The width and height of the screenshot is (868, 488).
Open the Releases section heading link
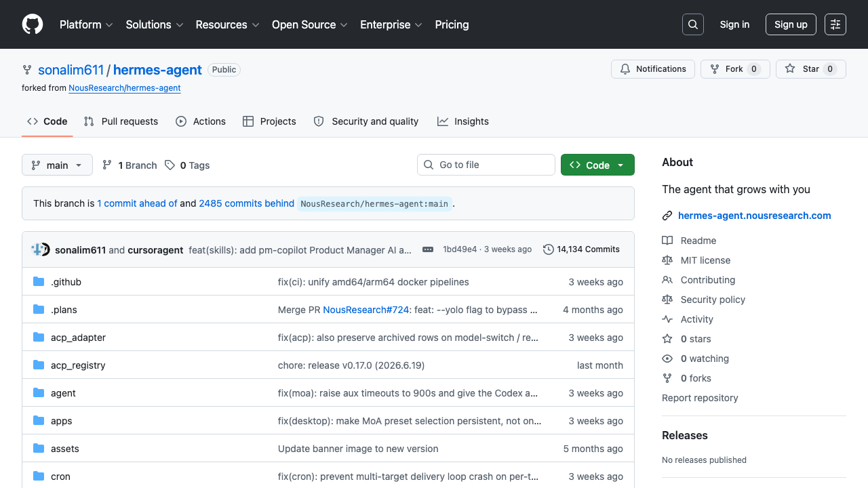(x=685, y=435)
